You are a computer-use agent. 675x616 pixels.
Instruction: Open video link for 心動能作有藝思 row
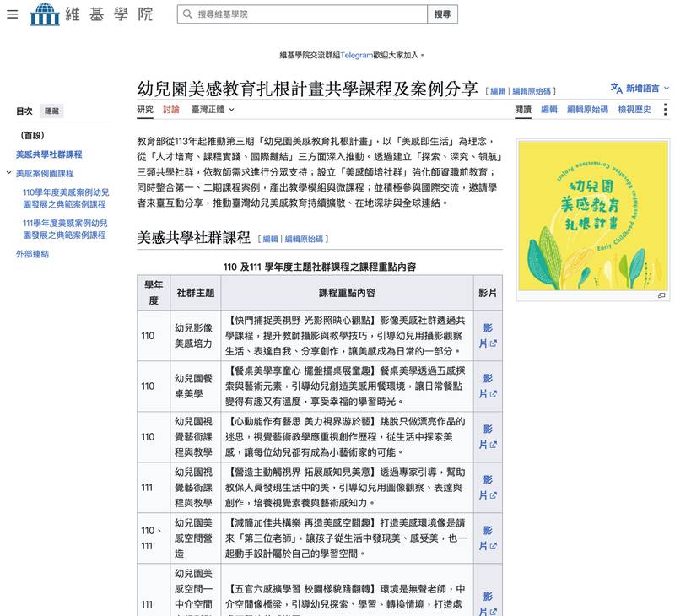coord(488,437)
